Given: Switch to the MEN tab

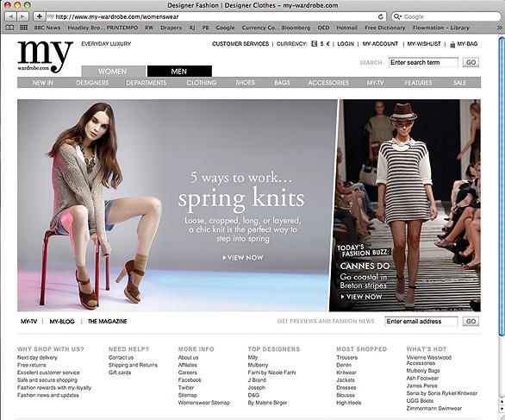Looking at the screenshot, I should 179,72.
